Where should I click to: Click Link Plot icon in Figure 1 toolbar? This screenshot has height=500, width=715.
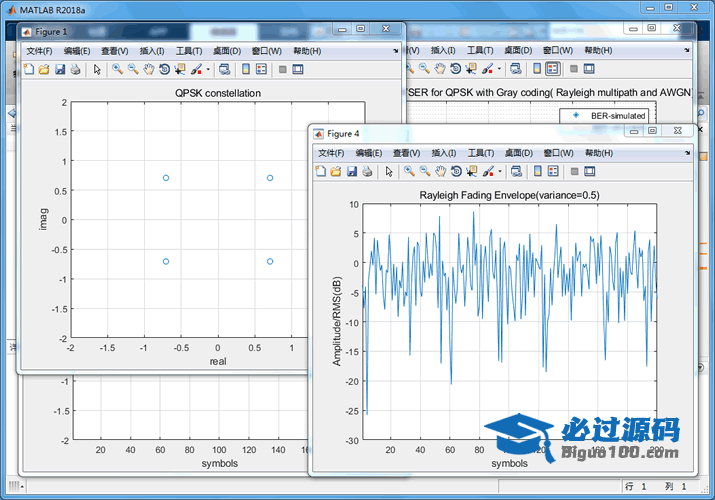[224, 69]
